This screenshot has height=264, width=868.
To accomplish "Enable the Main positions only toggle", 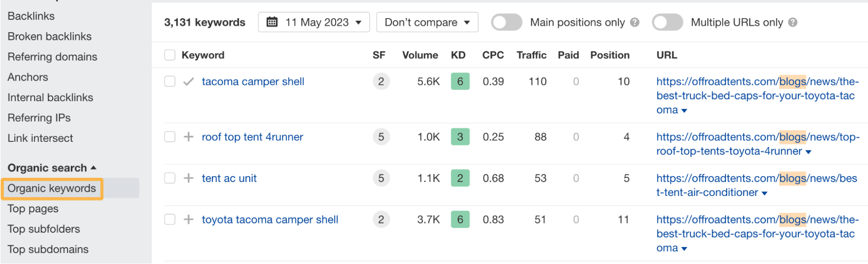I will tap(506, 22).
